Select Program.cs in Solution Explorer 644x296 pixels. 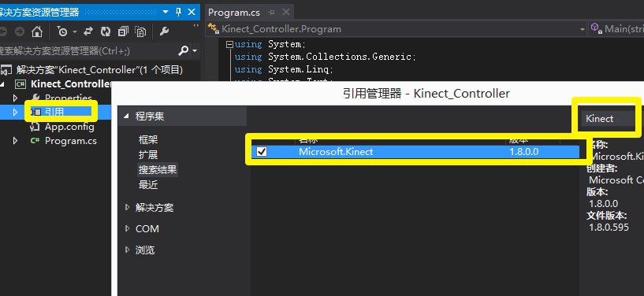coord(71,141)
